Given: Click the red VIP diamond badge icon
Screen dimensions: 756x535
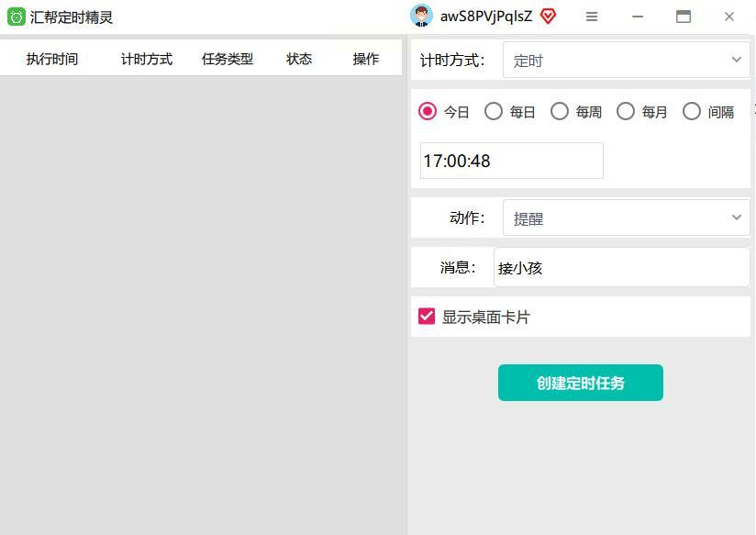Looking at the screenshot, I should [548, 17].
